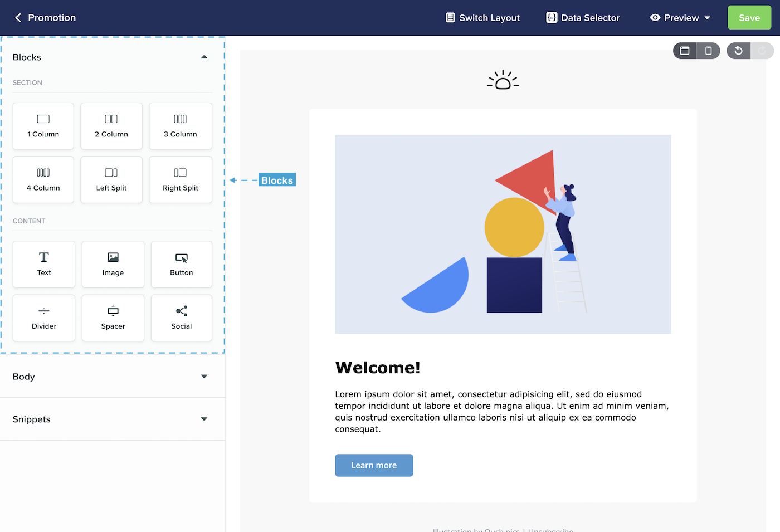Pick the Spacer block
780x532 pixels.
click(x=113, y=318)
